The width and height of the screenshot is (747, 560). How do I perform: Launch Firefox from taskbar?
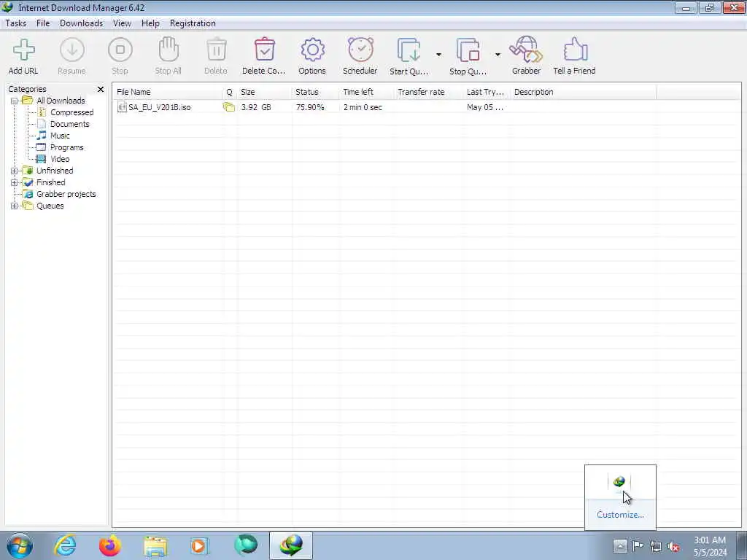tap(110, 545)
